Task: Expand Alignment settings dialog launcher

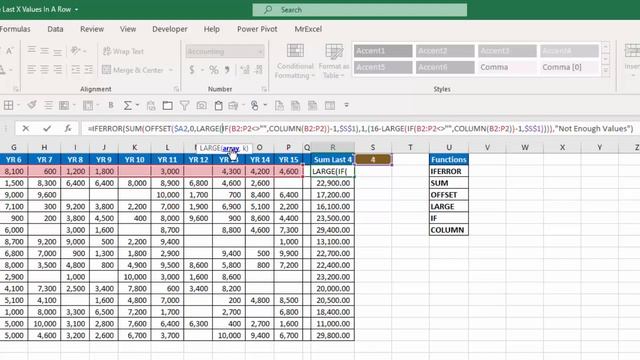Action: [x=176, y=89]
